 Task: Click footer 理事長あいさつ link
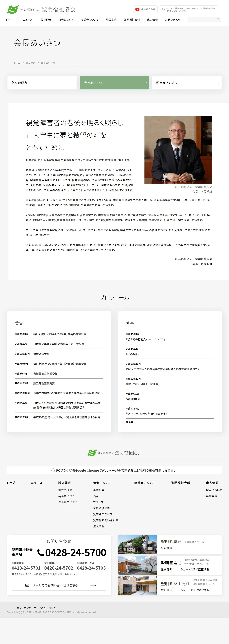(x=68, y=502)
